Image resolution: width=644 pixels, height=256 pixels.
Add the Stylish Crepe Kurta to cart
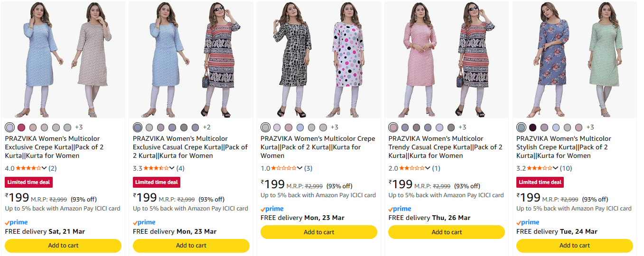point(575,246)
